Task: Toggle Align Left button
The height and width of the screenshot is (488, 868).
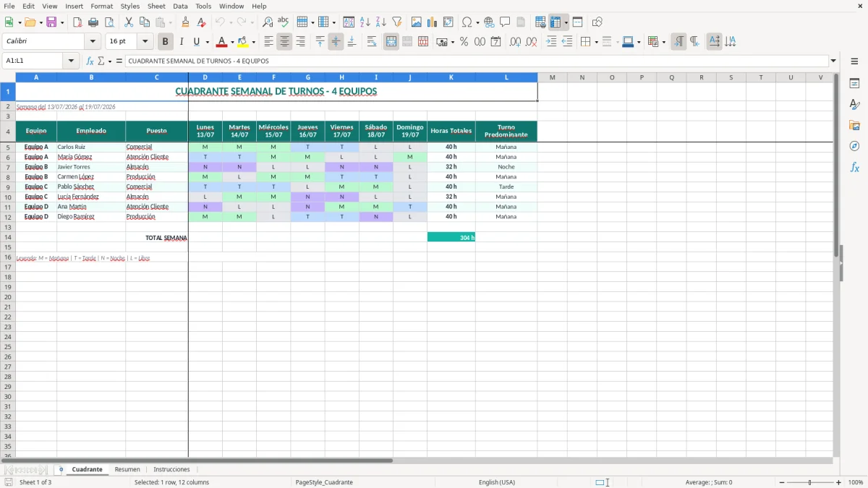Action: (268, 42)
